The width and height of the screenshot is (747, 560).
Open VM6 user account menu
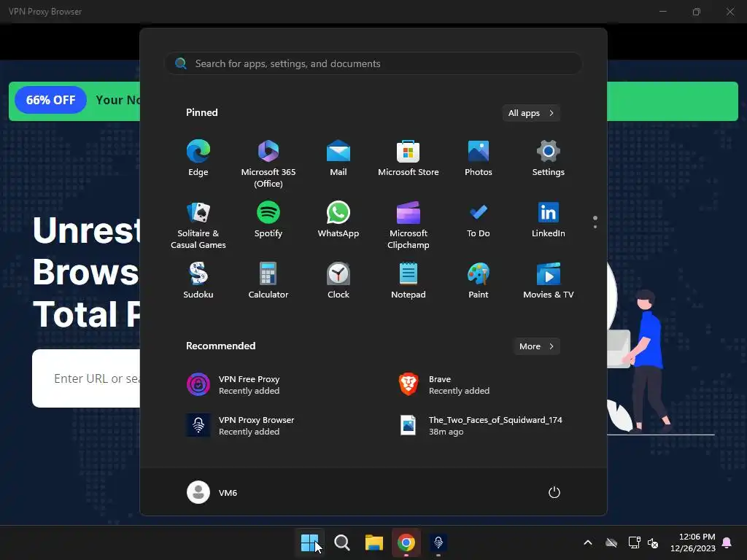[212, 492]
